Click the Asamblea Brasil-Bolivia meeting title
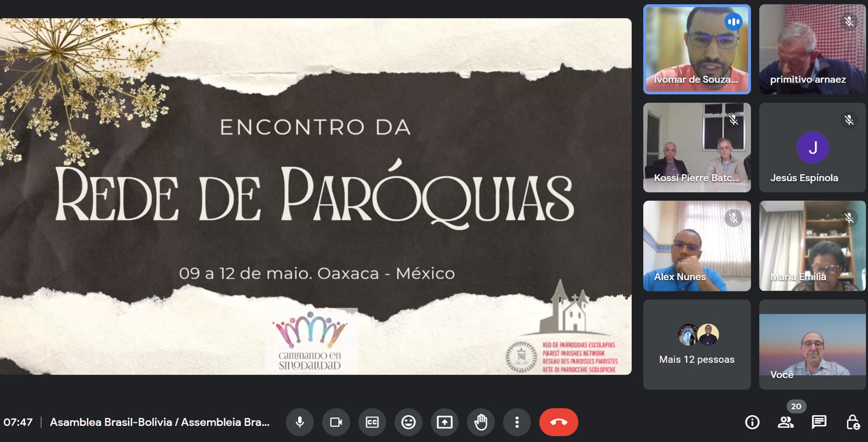This screenshot has height=442, width=868. [160, 422]
